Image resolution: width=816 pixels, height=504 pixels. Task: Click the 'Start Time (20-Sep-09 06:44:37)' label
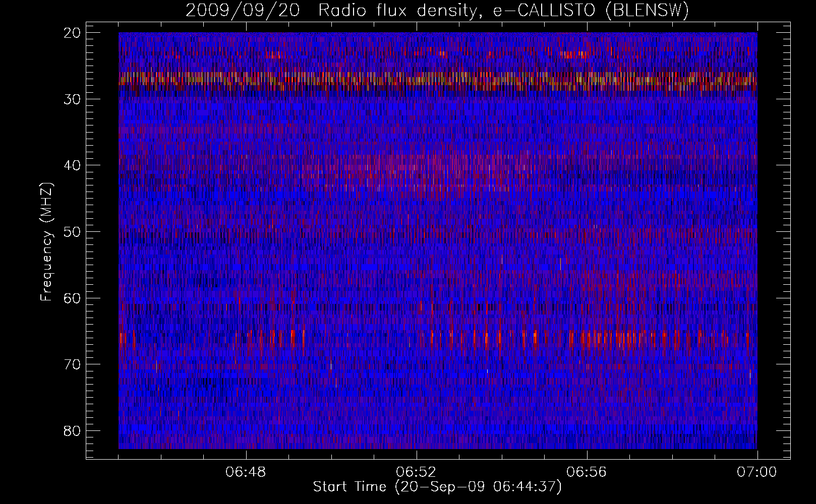pos(437,487)
